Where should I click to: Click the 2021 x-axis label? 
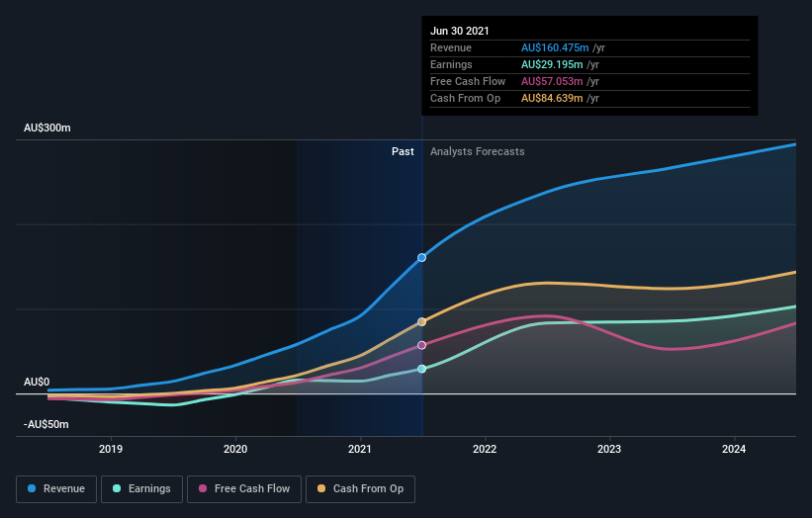point(360,449)
